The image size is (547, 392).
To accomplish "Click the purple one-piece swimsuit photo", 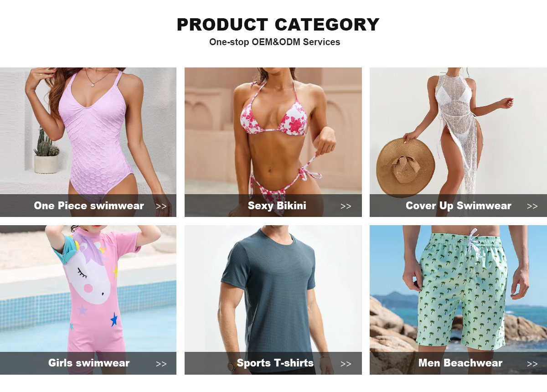I will tap(88, 131).
